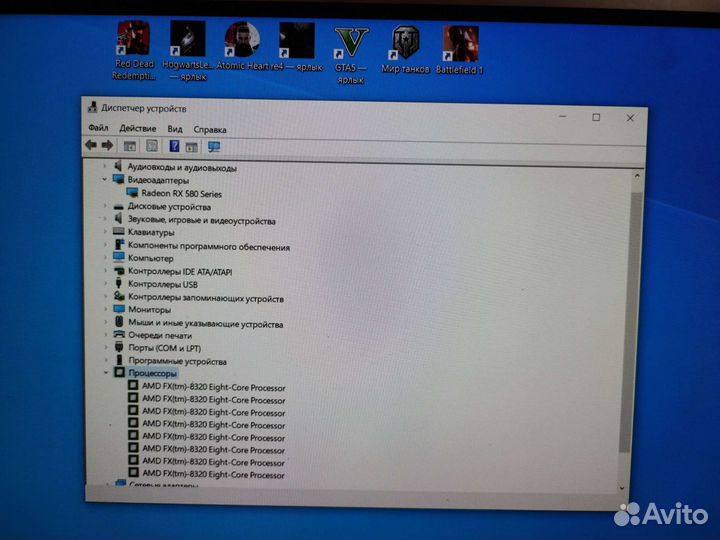This screenshot has width=720, height=540.
Task: Click the scan for hardware changes monitor icon
Action: [214, 147]
